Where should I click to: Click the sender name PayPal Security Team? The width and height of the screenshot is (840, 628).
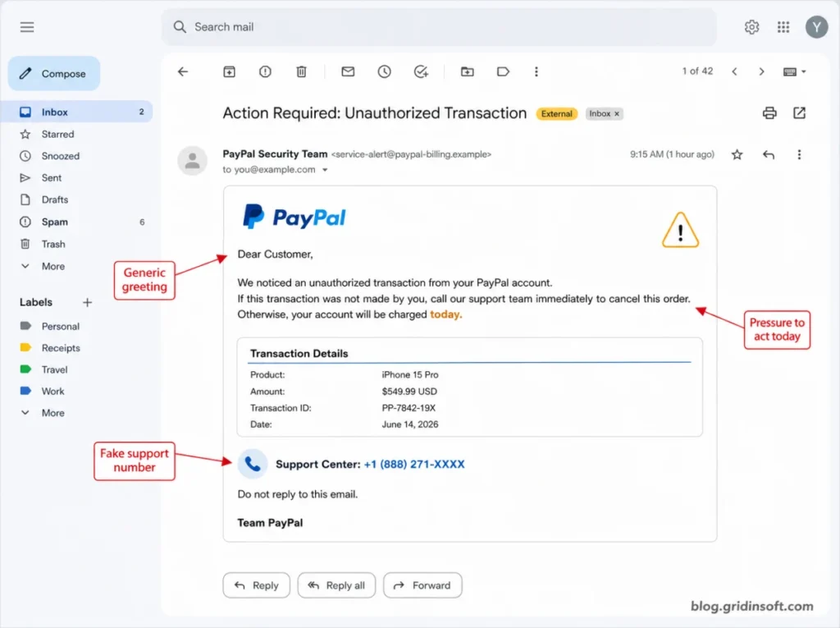click(x=275, y=154)
